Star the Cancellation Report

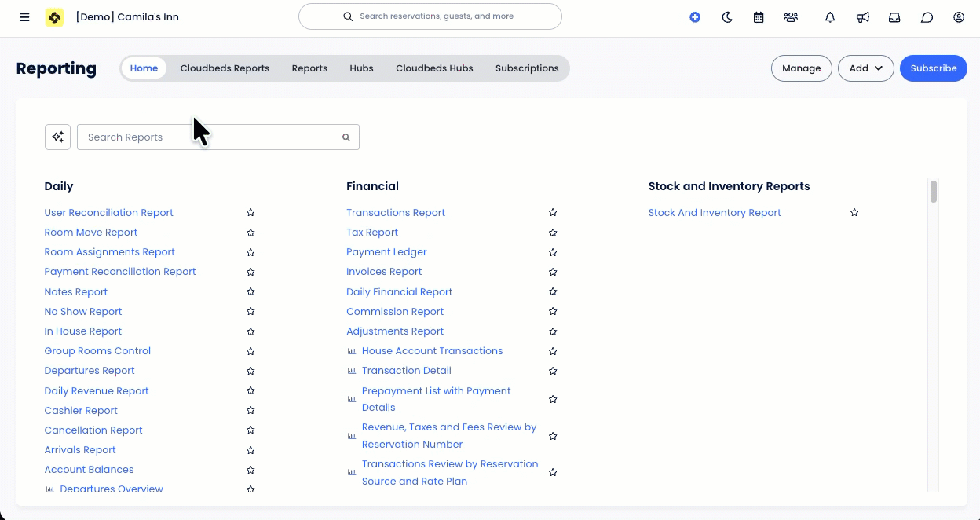click(x=250, y=430)
